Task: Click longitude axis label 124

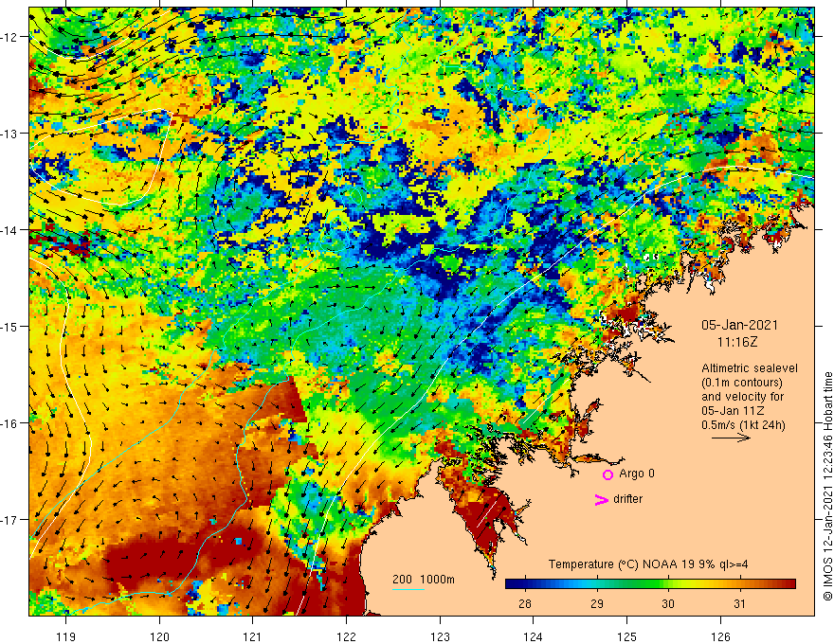Action: pyautogui.click(x=534, y=636)
